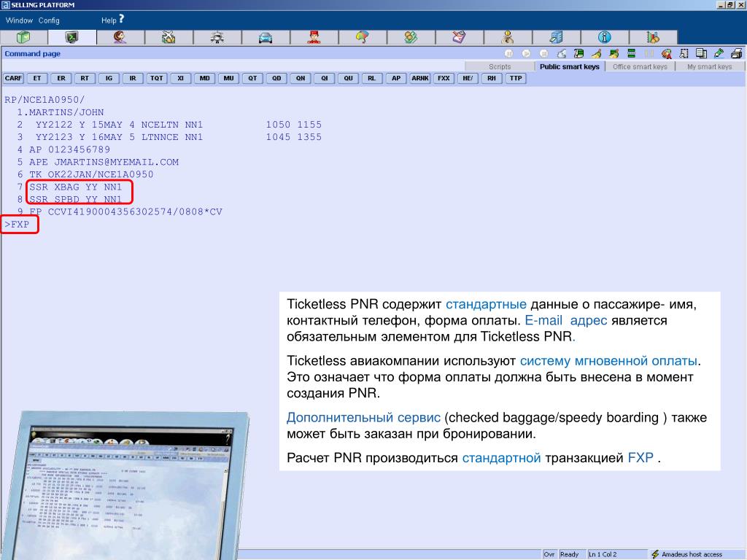Open the Help menu

pos(112,20)
